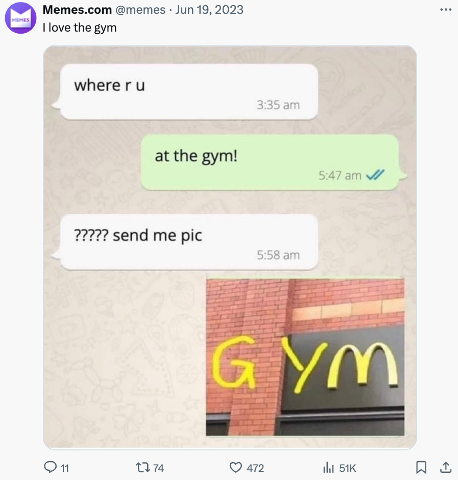The width and height of the screenshot is (458, 480).
Task: Retweet the post via repost icon
Action: [x=142, y=468]
